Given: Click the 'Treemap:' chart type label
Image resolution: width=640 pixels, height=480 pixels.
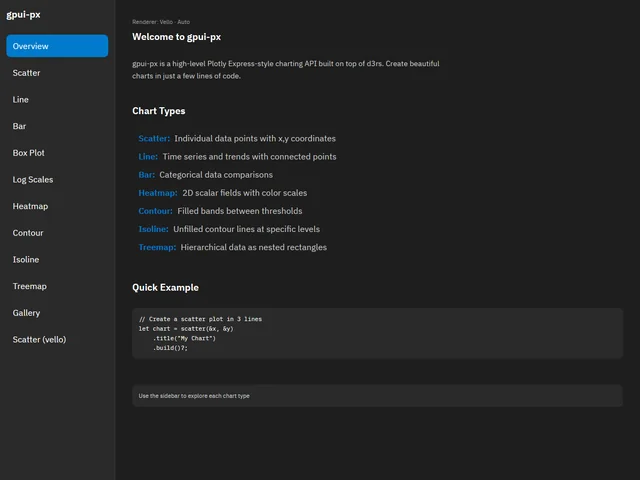Looking at the screenshot, I should [x=157, y=247].
